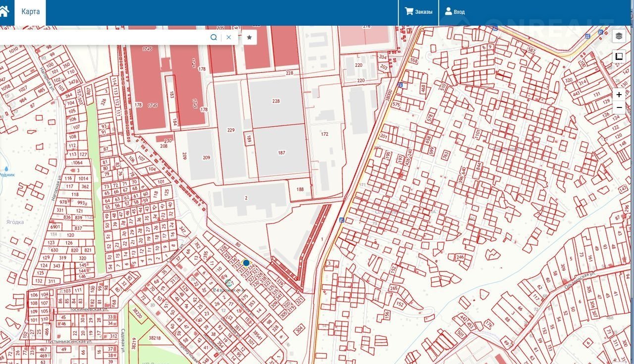Click the blue location marker on map
Image resolution: width=634 pixels, height=364 pixels.
[246, 263]
